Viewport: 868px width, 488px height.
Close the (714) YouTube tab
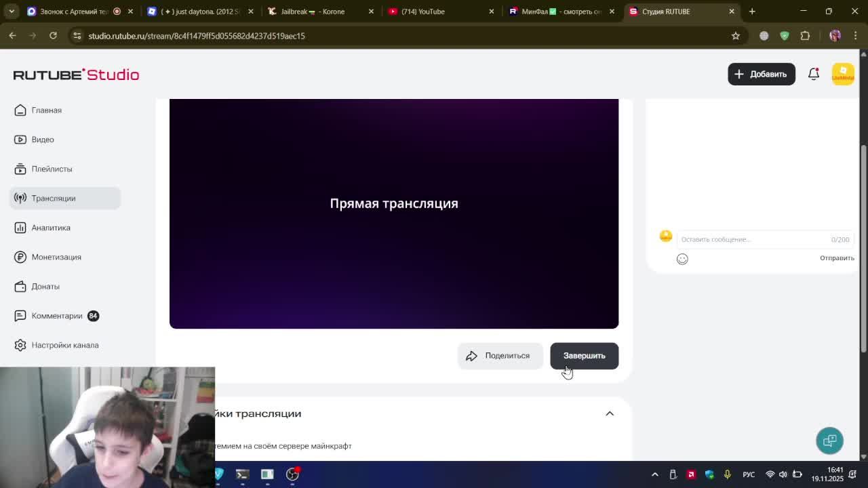pyautogui.click(x=492, y=12)
